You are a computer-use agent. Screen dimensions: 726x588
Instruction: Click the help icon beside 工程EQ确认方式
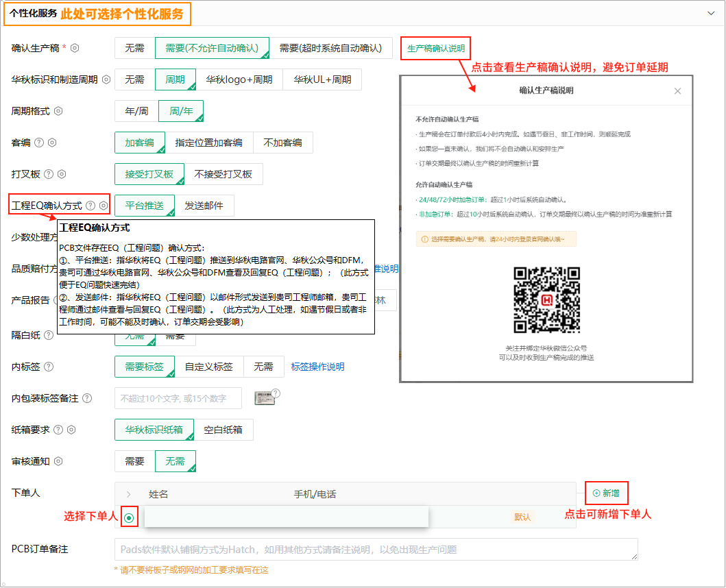(90, 206)
